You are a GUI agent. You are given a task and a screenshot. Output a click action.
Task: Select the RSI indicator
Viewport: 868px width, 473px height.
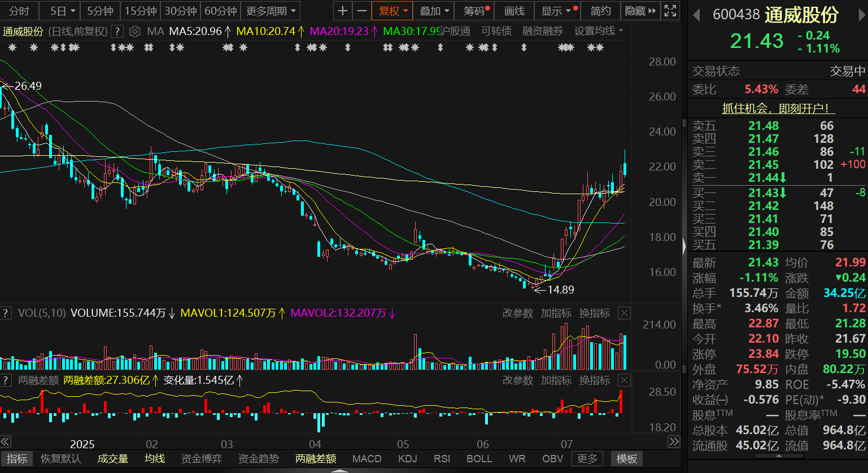pos(442,458)
